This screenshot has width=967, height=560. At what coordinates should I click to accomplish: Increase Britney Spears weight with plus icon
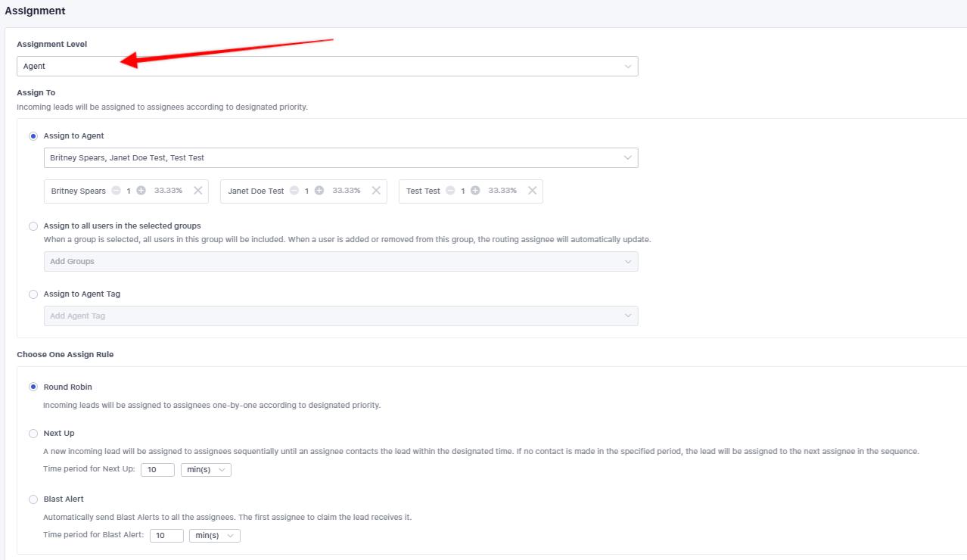click(141, 191)
